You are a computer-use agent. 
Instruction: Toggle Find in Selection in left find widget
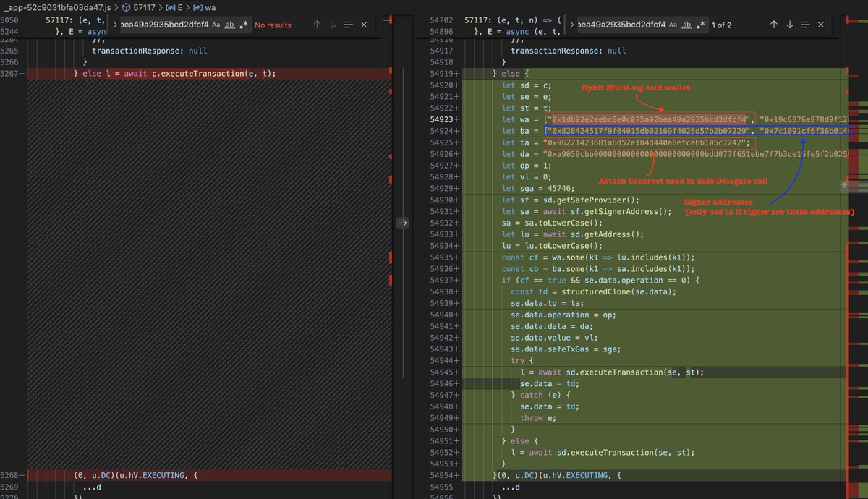348,25
